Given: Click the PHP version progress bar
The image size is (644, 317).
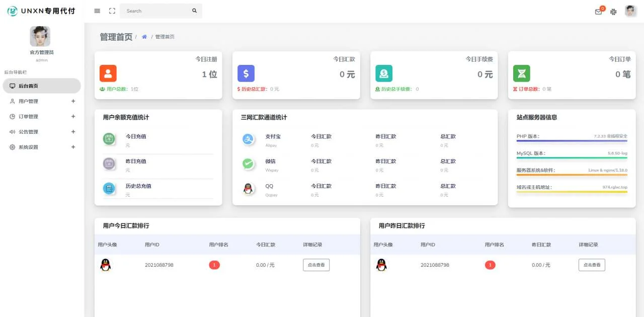Looking at the screenshot, I should (x=571, y=142).
